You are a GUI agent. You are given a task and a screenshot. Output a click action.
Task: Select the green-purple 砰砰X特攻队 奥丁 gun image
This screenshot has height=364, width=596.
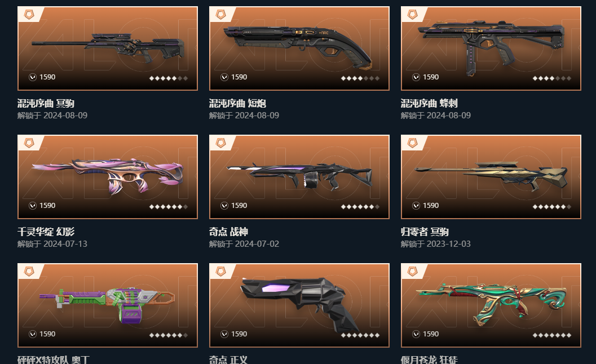(108, 305)
